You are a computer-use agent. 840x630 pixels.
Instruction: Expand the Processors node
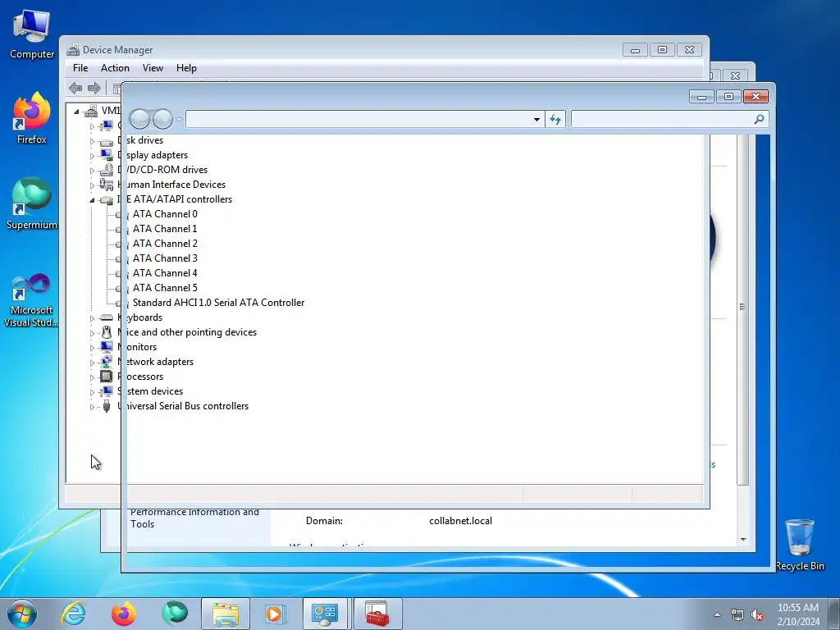pyautogui.click(x=92, y=377)
